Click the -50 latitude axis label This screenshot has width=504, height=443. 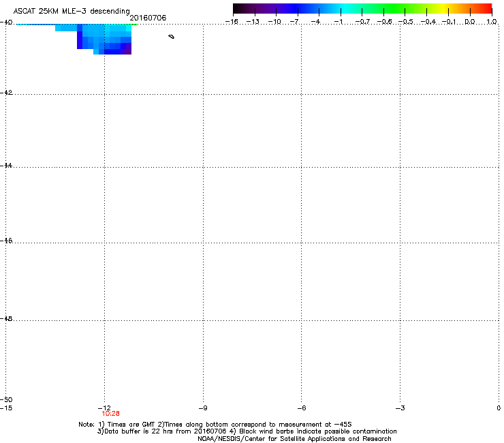[6, 400]
